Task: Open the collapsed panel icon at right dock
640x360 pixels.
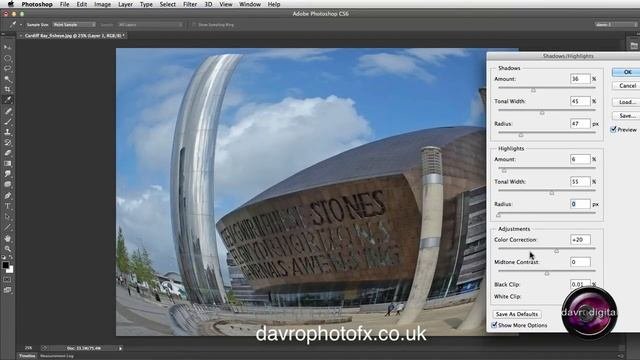Action: [633, 46]
